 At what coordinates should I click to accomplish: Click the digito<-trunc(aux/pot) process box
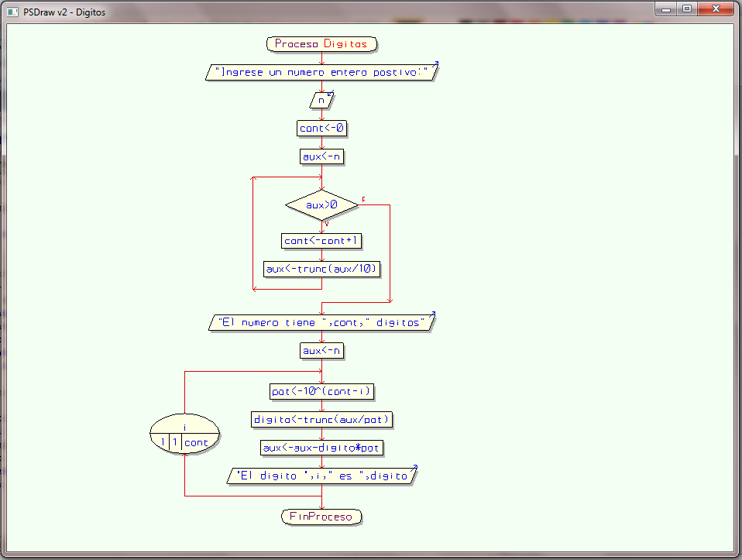tap(322, 419)
